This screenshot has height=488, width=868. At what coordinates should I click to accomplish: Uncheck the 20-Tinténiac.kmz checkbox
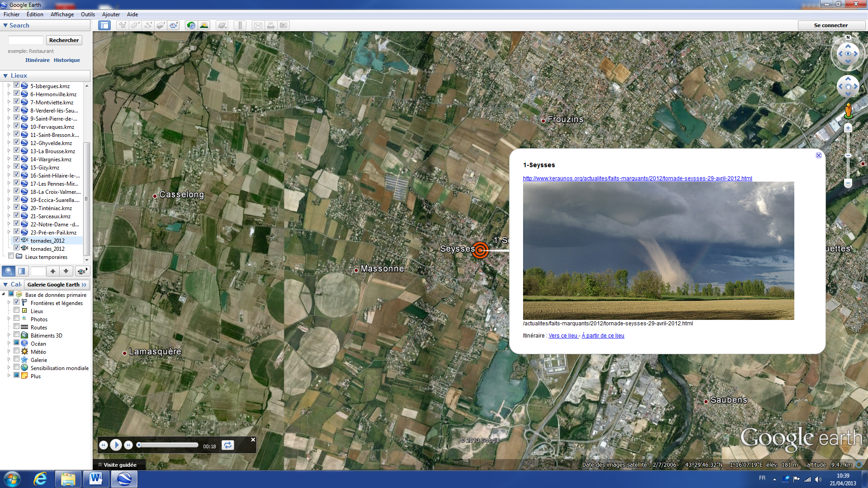click(x=16, y=207)
